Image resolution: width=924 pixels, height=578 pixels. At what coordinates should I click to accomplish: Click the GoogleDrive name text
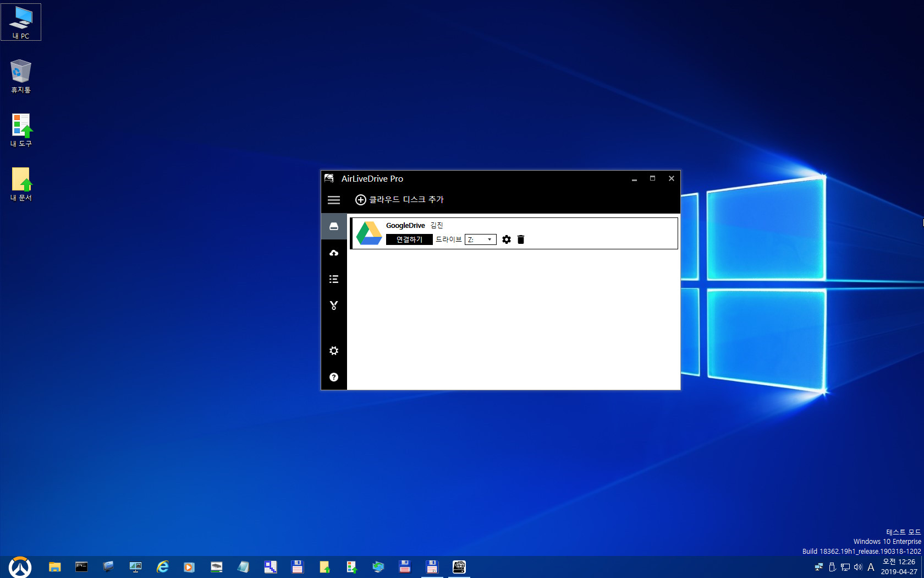(405, 226)
